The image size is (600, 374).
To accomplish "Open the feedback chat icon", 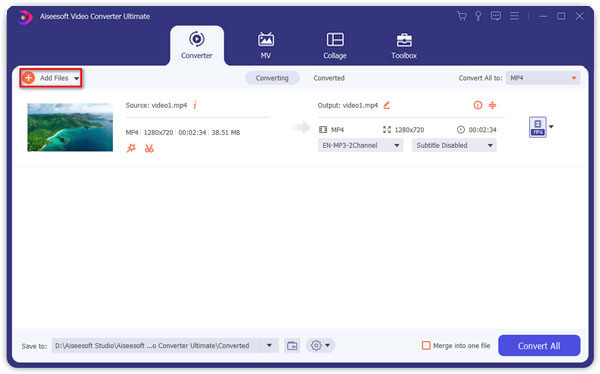I will (496, 16).
